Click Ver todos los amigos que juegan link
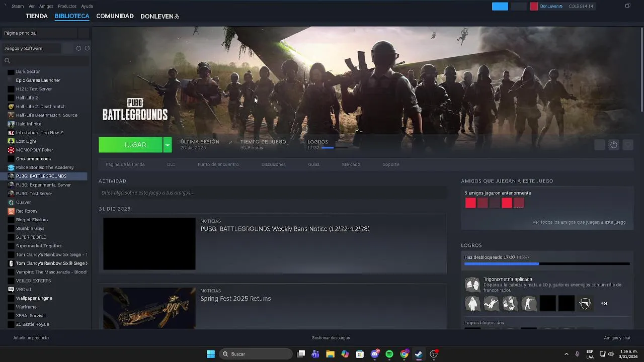644x362 pixels. (x=579, y=222)
